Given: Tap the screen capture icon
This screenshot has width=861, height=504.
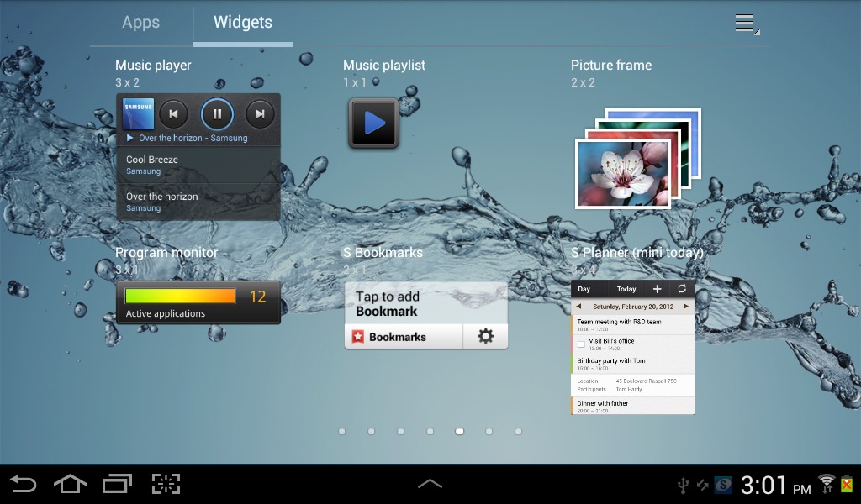Looking at the screenshot, I should tap(166, 484).
